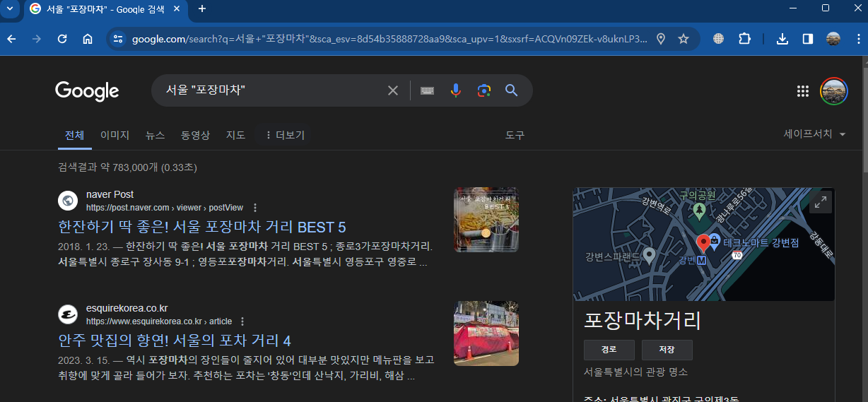Reload the current page
This screenshot has width=868, height=402.
pyautogui.click(x=62, y=39)
